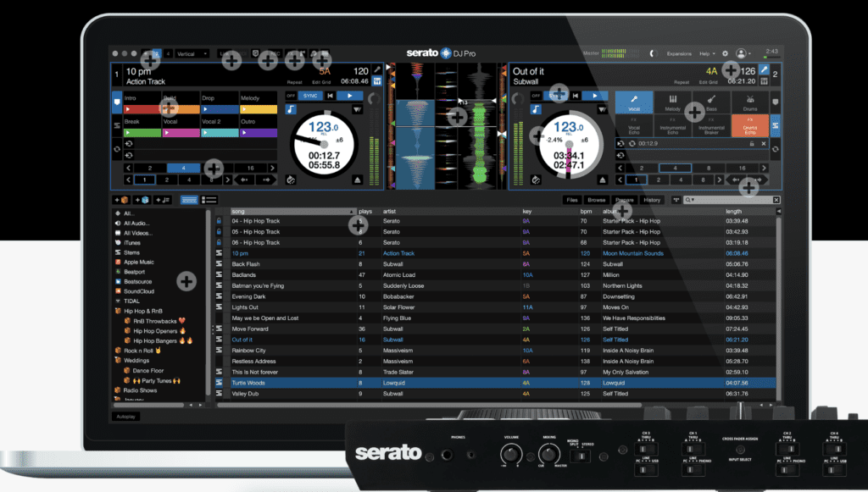The image size is (868, 492).
Task: Click the microphone stems icon on deck 1
Action: tap(377, 69)
